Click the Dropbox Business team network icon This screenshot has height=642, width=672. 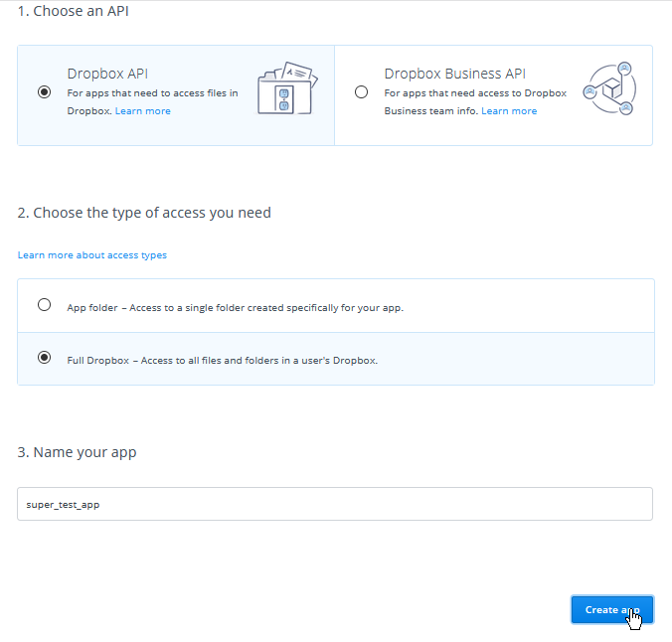click(x=609, y=88)
